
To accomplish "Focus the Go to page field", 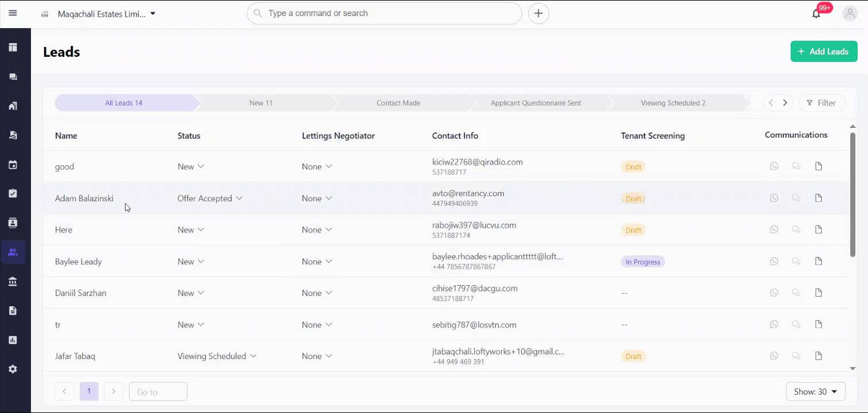I will (x=158, y=391).
